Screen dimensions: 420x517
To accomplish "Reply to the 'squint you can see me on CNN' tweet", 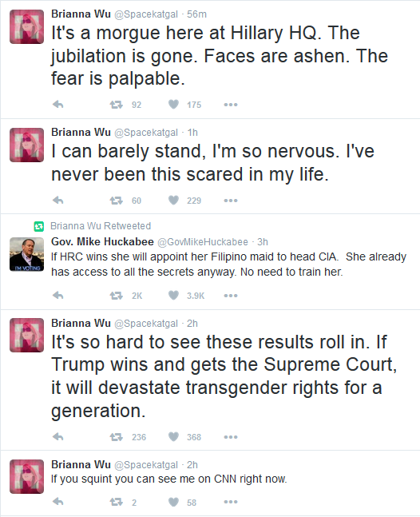I will 58,502.
